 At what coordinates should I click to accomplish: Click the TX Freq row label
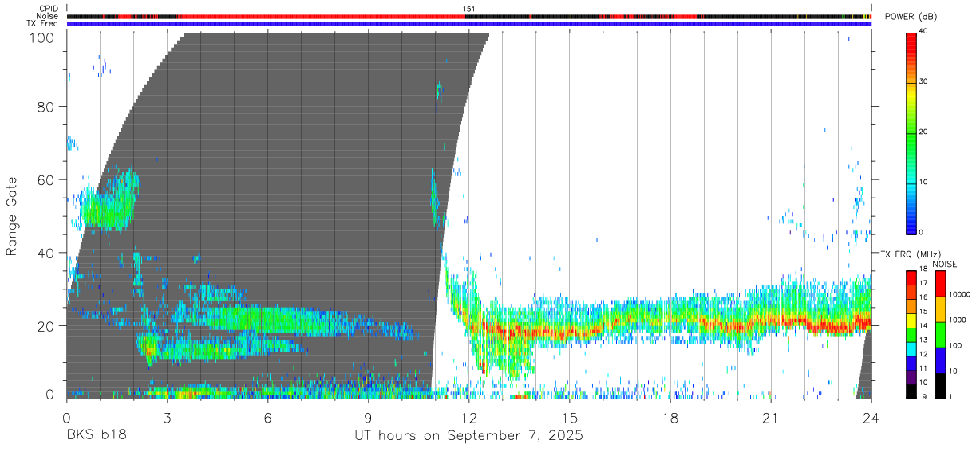(x=42, y=23)
